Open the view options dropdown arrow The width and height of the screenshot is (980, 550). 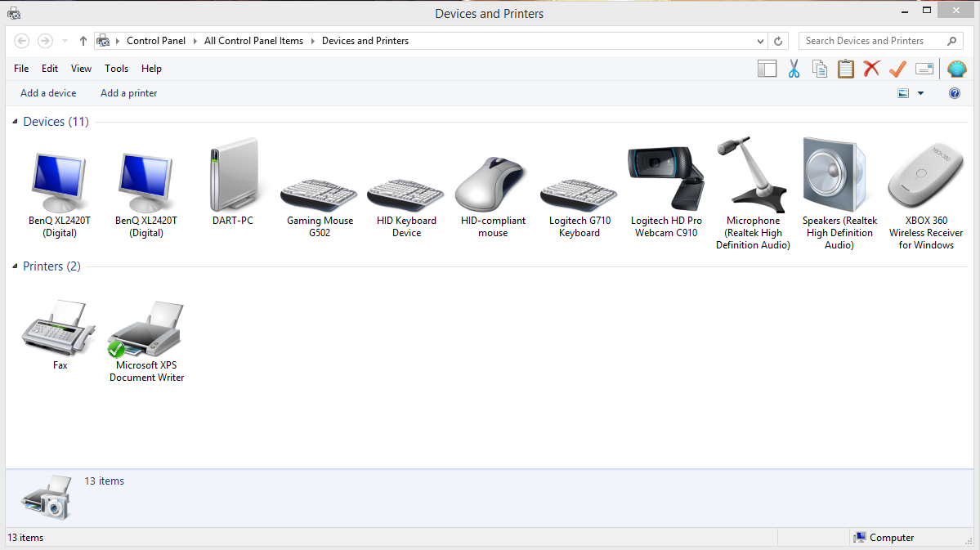[920, 93]
